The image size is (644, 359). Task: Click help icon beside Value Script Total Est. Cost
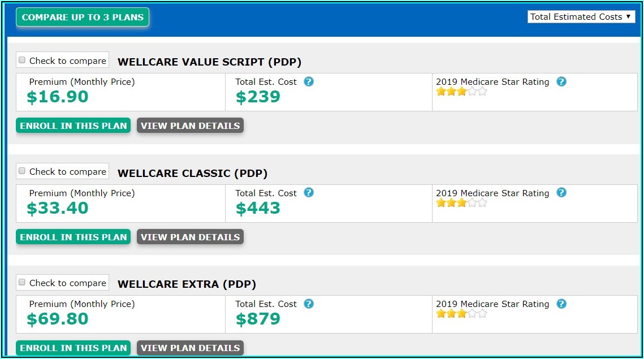coord(309,81)
